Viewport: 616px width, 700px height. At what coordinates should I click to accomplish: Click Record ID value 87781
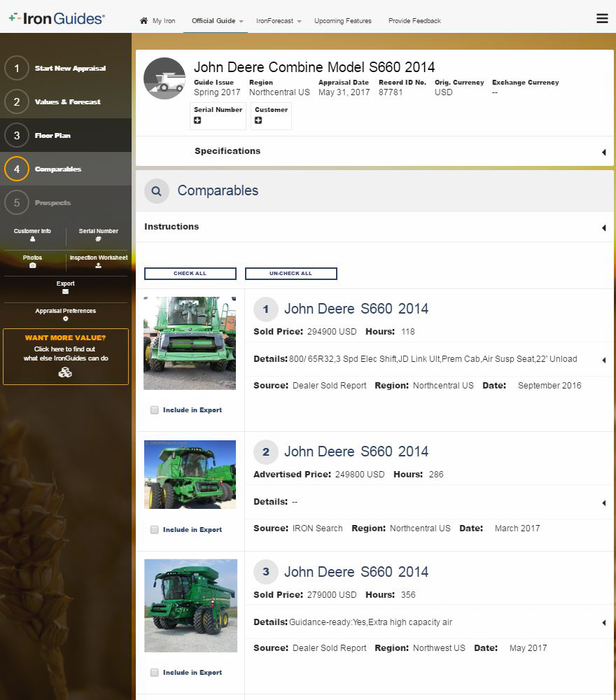(391, 92)
